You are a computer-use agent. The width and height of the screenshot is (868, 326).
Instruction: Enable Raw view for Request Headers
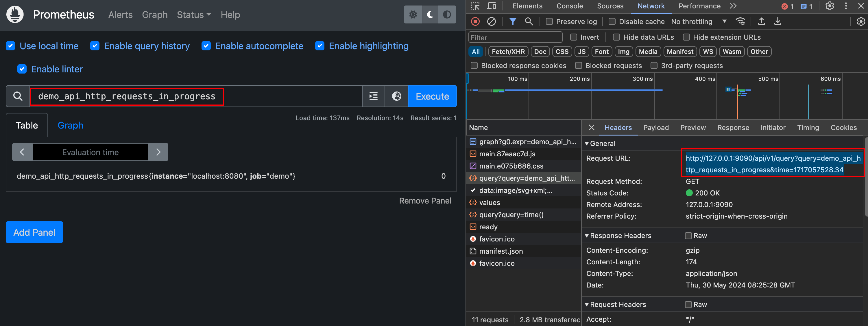688,304
